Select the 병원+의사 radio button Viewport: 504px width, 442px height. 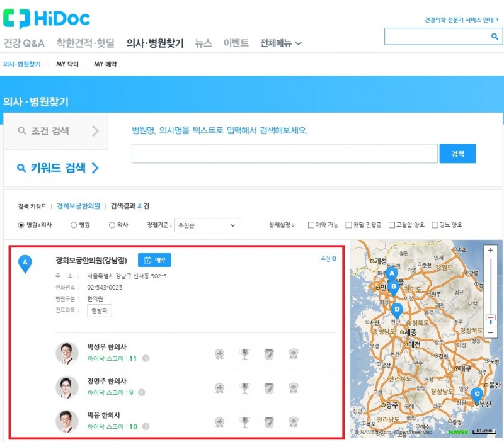[x=21, y=225]
